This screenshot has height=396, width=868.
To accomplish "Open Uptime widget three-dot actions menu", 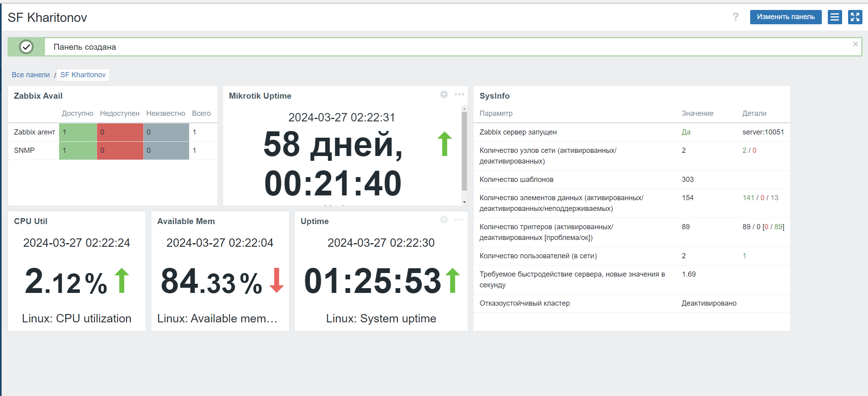I will 459,220.
